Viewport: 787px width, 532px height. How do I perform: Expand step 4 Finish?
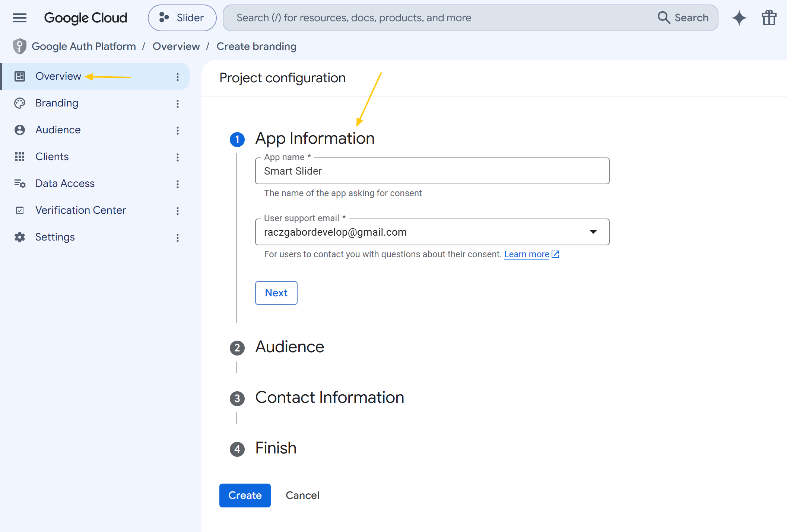click(x=276, y=448)
